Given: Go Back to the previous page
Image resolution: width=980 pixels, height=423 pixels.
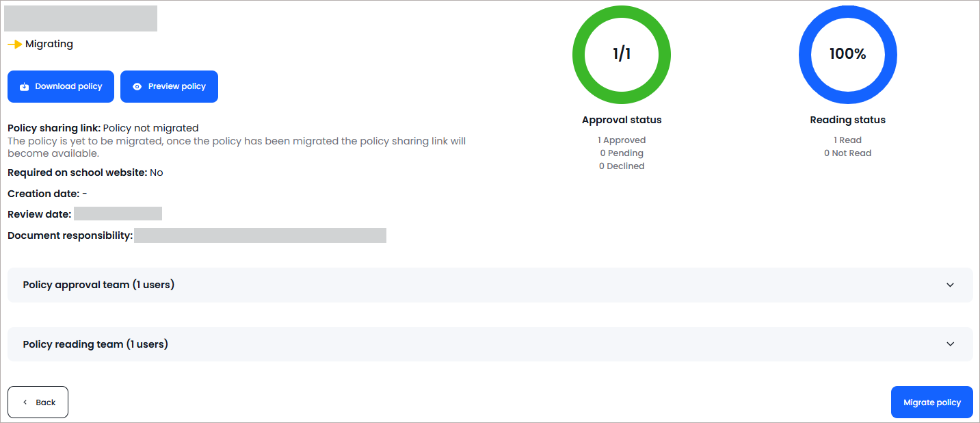Looking at the screenshot, I should pyautogui.click(x=38, y=402).
